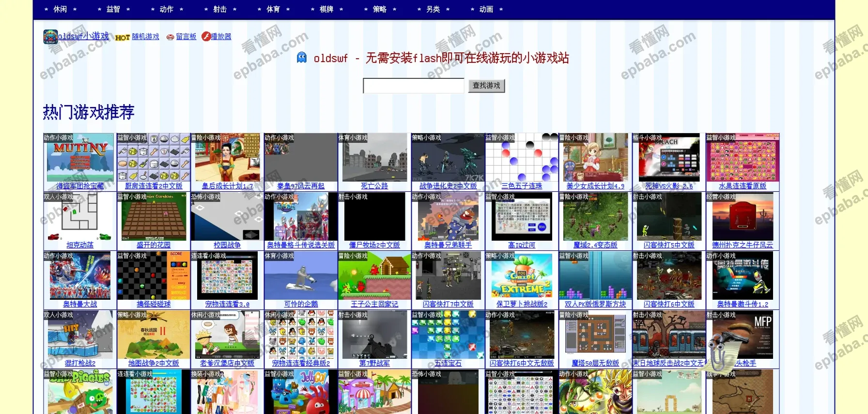Image resolution: width=868 pixels, height=414 pixels.
Task: Open the 闪客快打5中文版 link
Action: pos(669,245)
